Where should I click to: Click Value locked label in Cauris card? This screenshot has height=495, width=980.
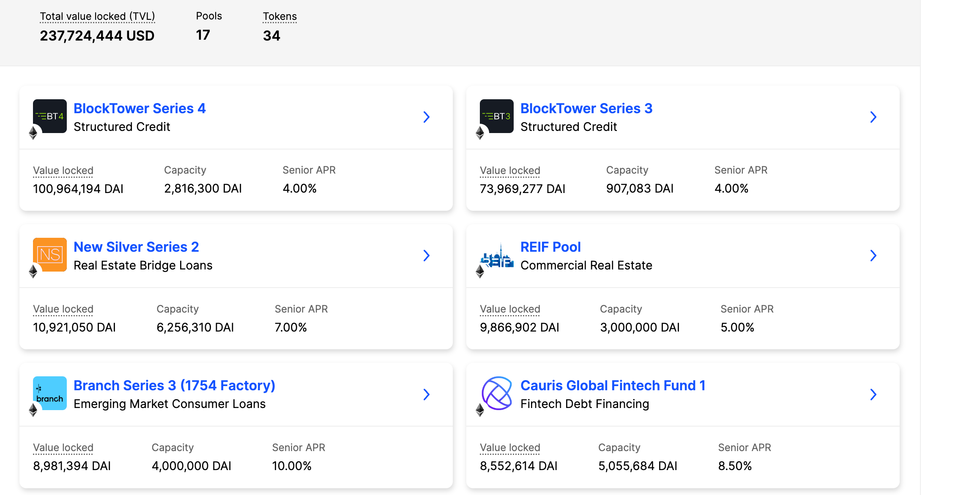pyautogui.click(x=510, y=448)
